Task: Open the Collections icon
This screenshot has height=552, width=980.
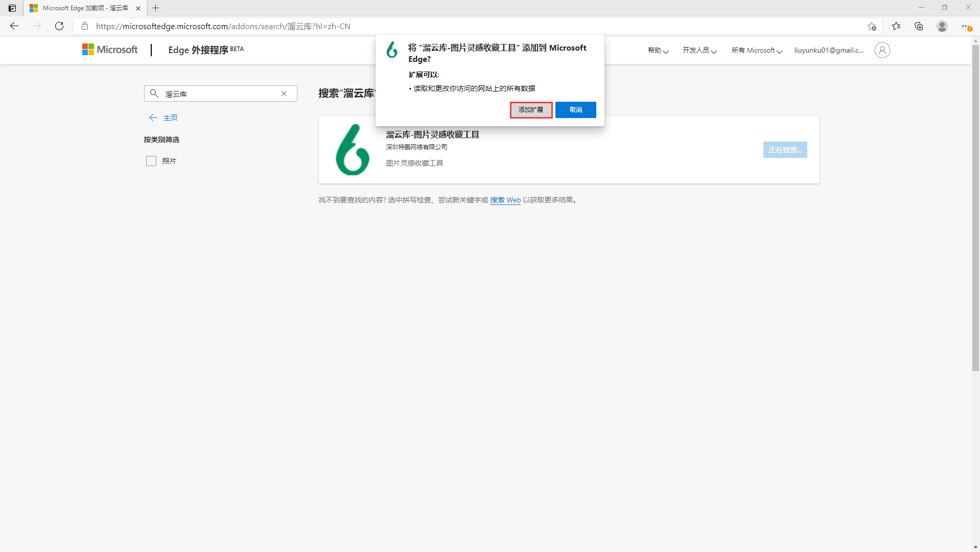Action: pyautogui.click(x=919, y=26)
